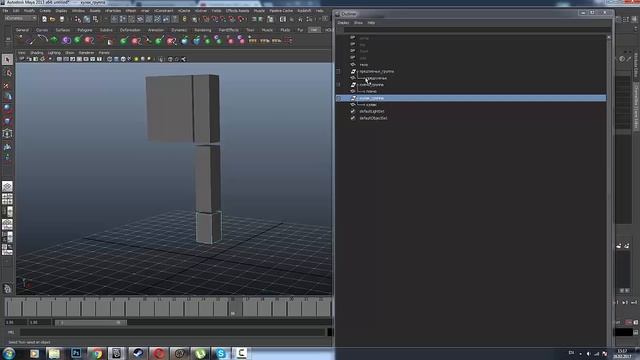Click frame 16 marker on the timeline
This screenshot has width=640, height=360.
(233, 307)
